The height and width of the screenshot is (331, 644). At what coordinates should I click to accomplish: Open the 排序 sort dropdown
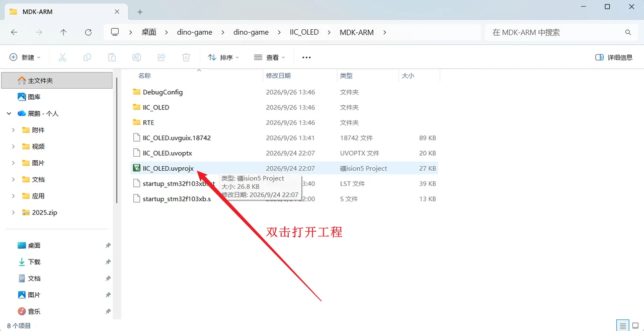point(223,57)
